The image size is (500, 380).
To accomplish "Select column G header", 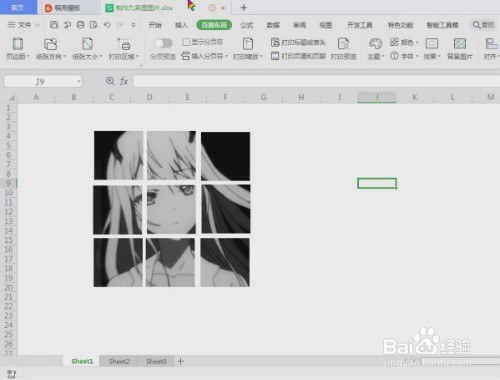I will coord(263,97).
